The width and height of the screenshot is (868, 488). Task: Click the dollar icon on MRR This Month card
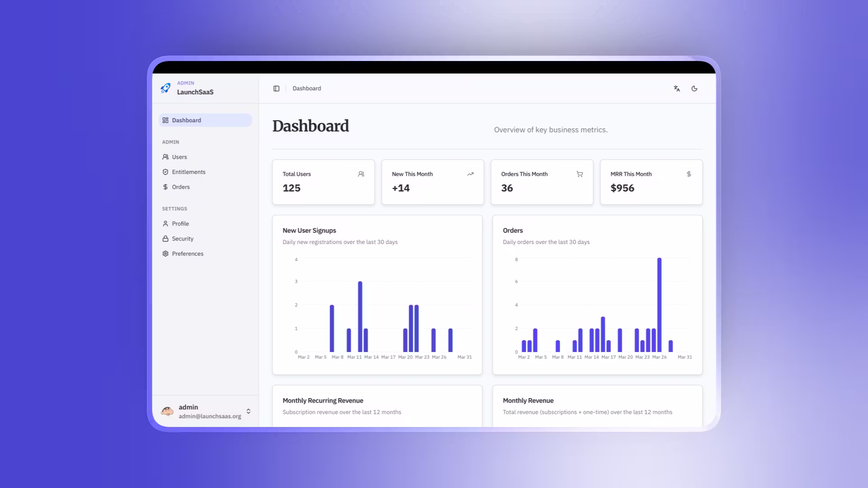[x=689, y=174]
